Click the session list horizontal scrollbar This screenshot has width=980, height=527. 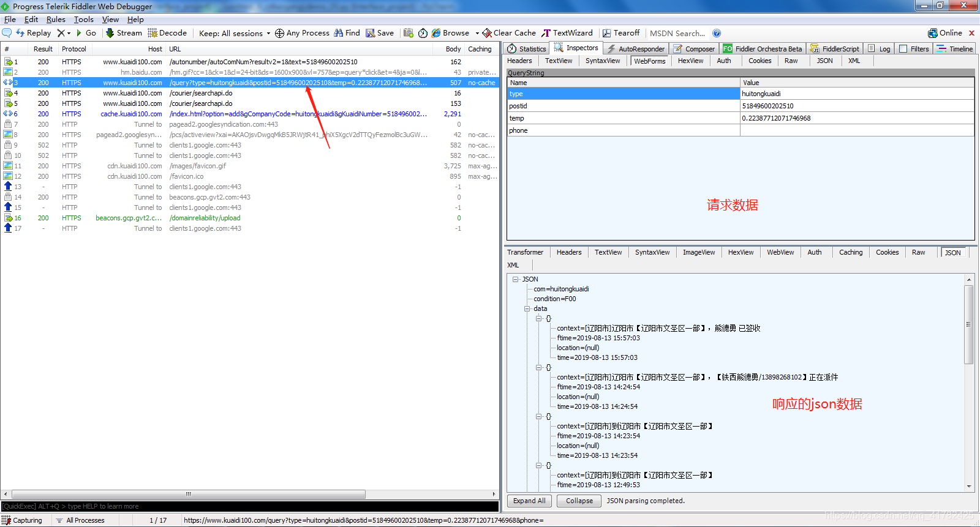pyautogui.click(x=189, y=494)
